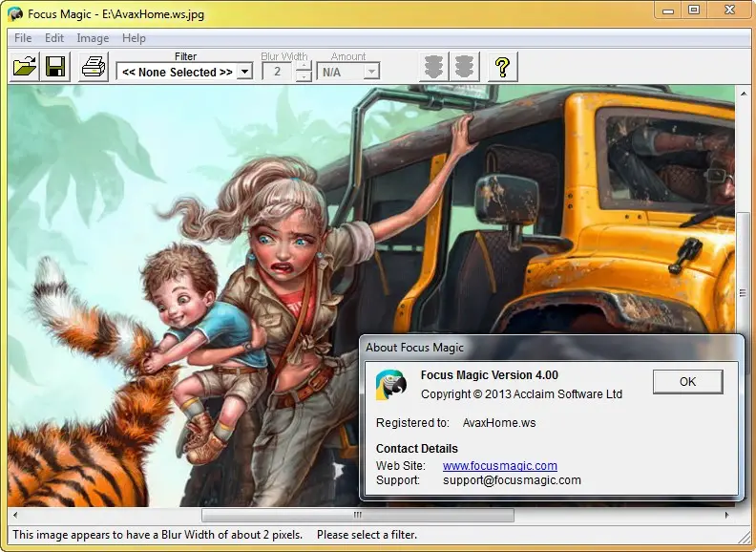Decrease Blur Width with down arrow
The height and width of the screenshot is (552, 756).
304,76
